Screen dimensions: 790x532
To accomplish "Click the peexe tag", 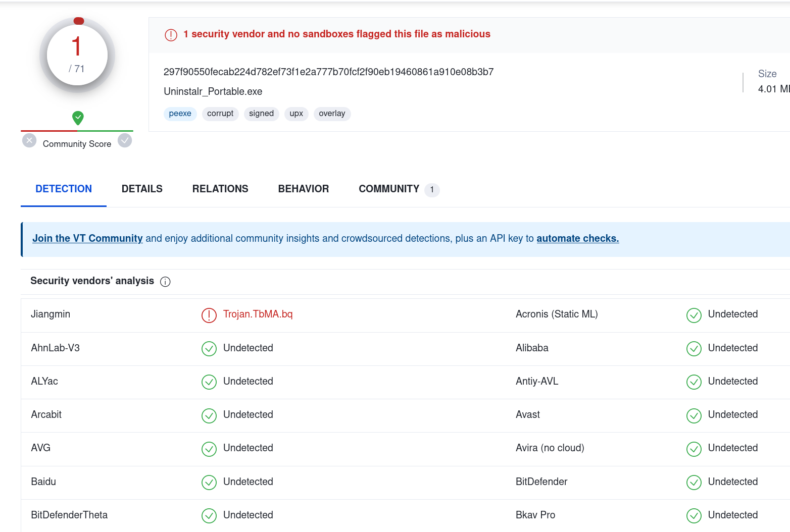I will [x=180, y=114].
